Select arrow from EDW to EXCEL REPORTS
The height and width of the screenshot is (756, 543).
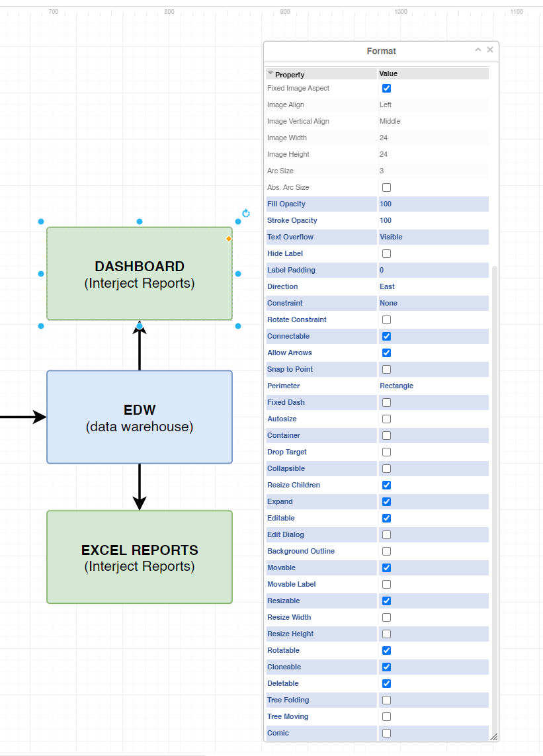(140, 487)
